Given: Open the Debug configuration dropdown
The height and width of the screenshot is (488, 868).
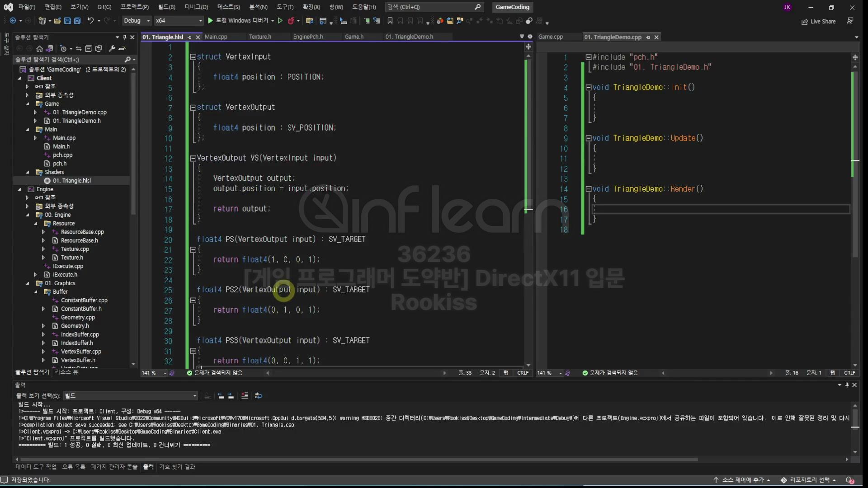Looking at the screenshot, I should tap(137, 21).
